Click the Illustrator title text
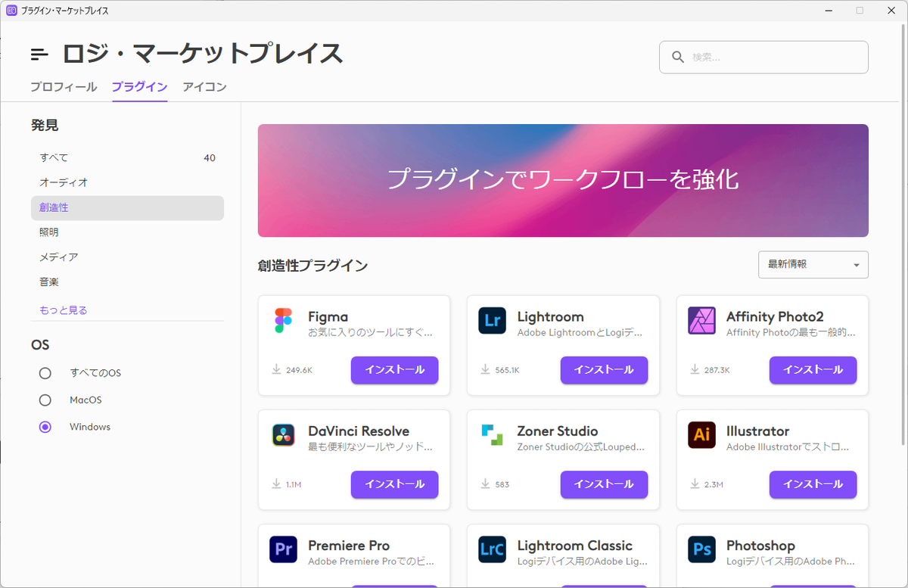Image resolution: width=908 pixels, height=588 pixels. point(757,431)
